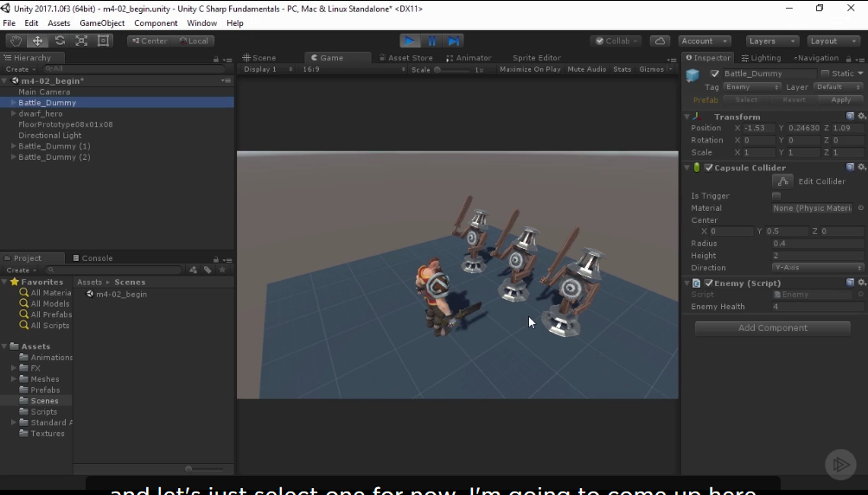
Task: Select the Move tool
Action: click(x=37, y=41)
